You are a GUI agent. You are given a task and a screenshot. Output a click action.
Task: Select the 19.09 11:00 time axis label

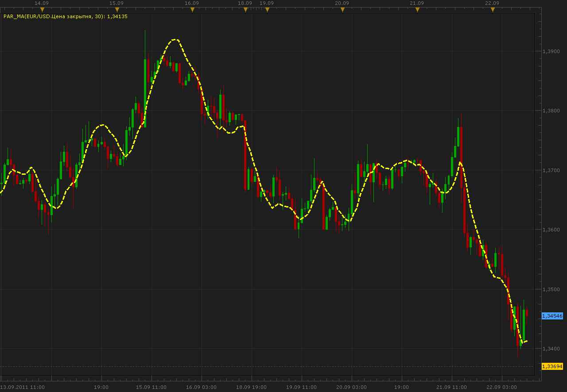point(302,387)
